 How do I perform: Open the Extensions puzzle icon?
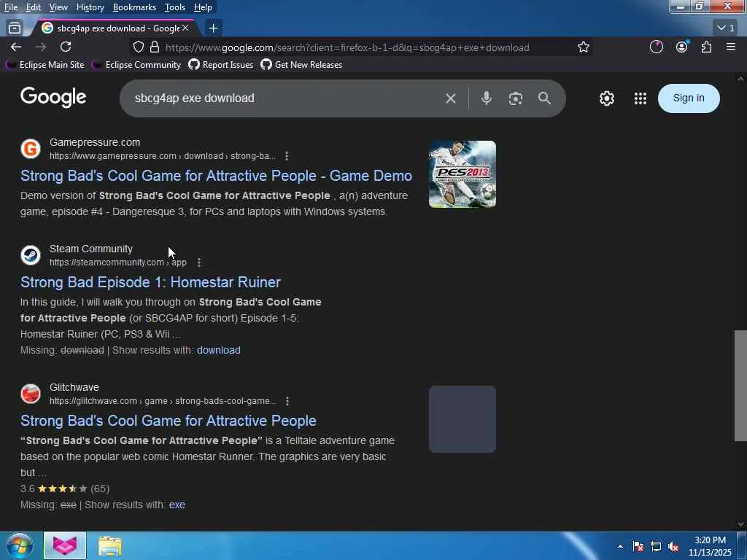coord(706,47)
